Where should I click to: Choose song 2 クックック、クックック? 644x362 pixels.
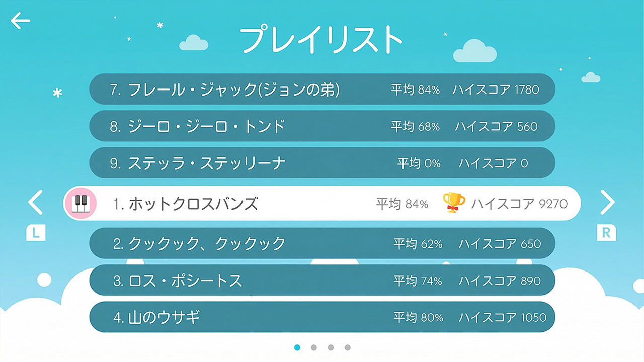coord(322,244)
